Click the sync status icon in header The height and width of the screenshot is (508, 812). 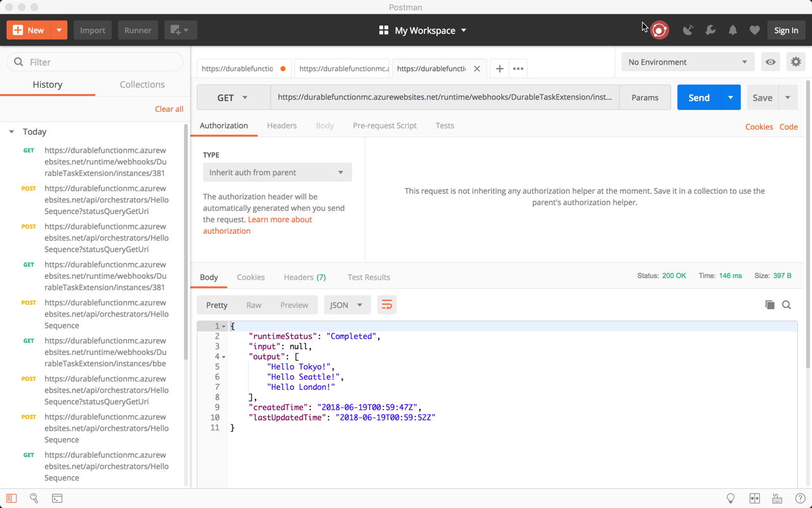(x=660, y=30)
